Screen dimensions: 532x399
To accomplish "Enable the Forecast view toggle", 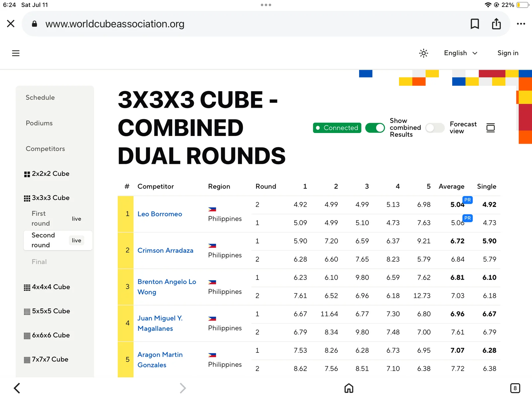I will [x=435, y=128].
